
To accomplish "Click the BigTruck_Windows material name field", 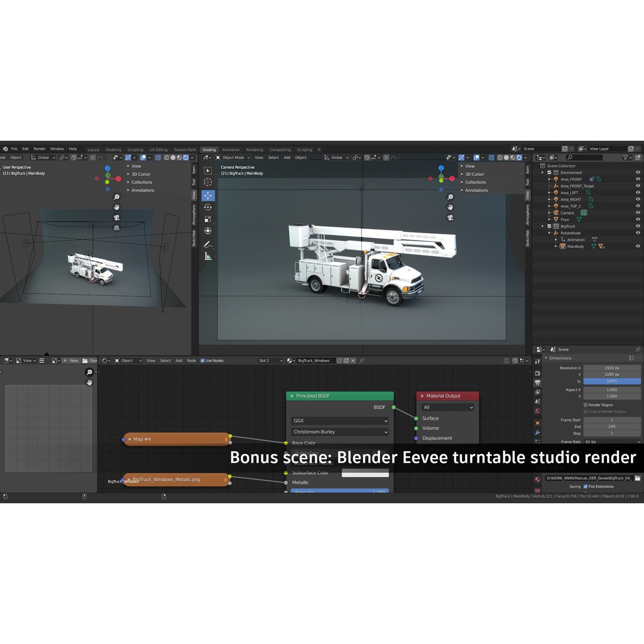I will tap(316, 361).
